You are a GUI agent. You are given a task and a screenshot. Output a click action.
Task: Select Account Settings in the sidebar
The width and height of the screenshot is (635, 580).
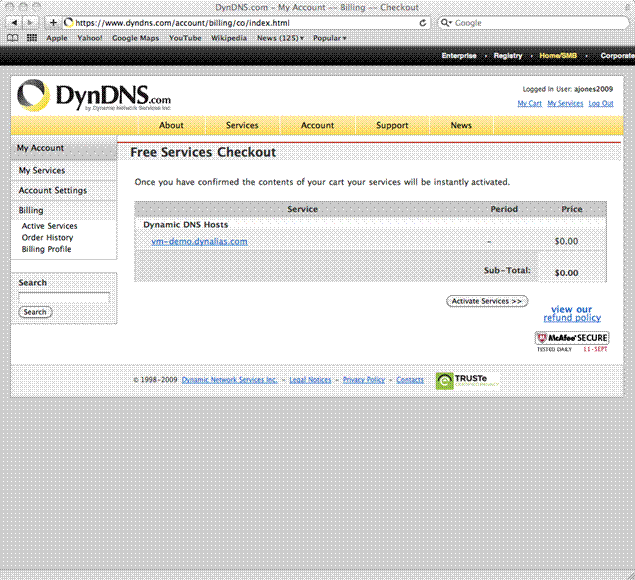pos(64,190)
